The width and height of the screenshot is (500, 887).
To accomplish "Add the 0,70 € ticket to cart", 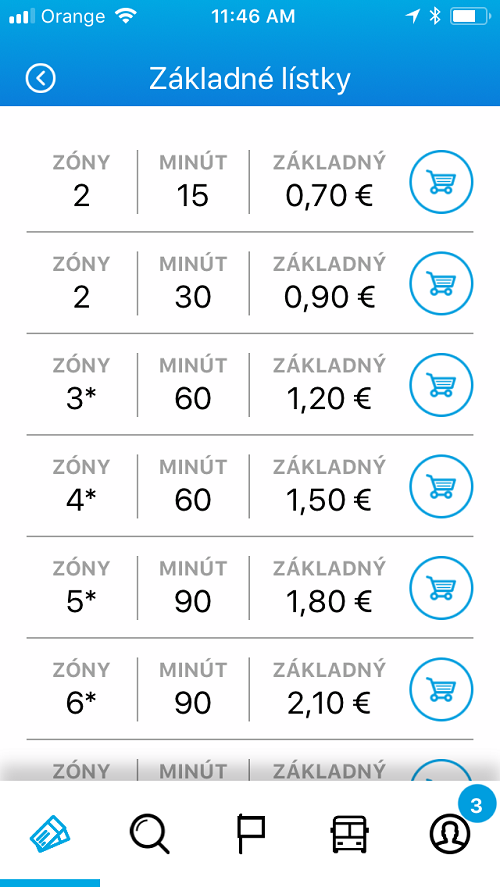I will point(441,182).
